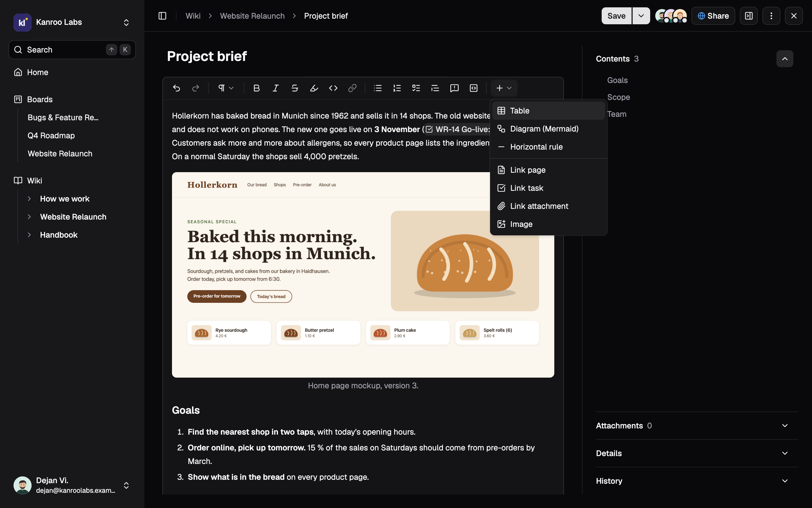The image size is (812, 508).
Task: Toggle the right side panel icon
Action: coord(749,16)
